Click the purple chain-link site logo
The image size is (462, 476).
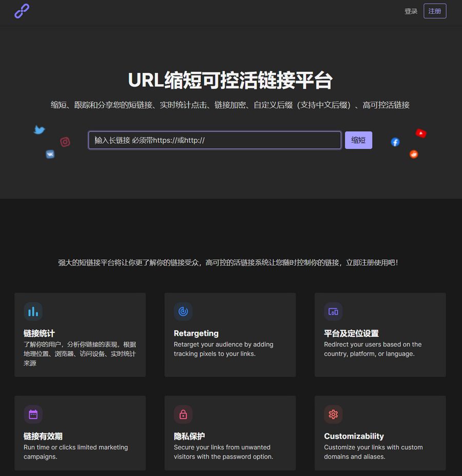point(22,11)
